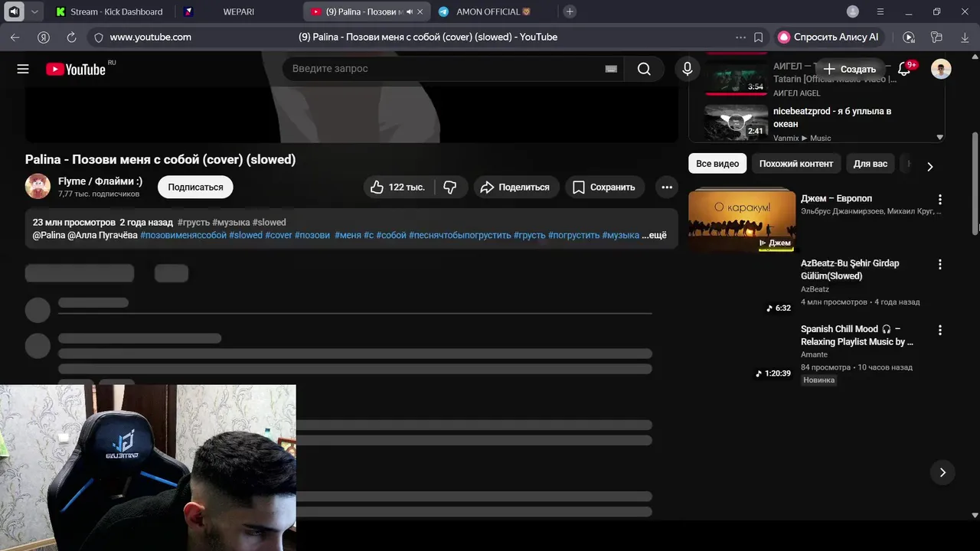
Task: Open options for AzBeatz-Bu Şehir video
Action: (940, 264)
